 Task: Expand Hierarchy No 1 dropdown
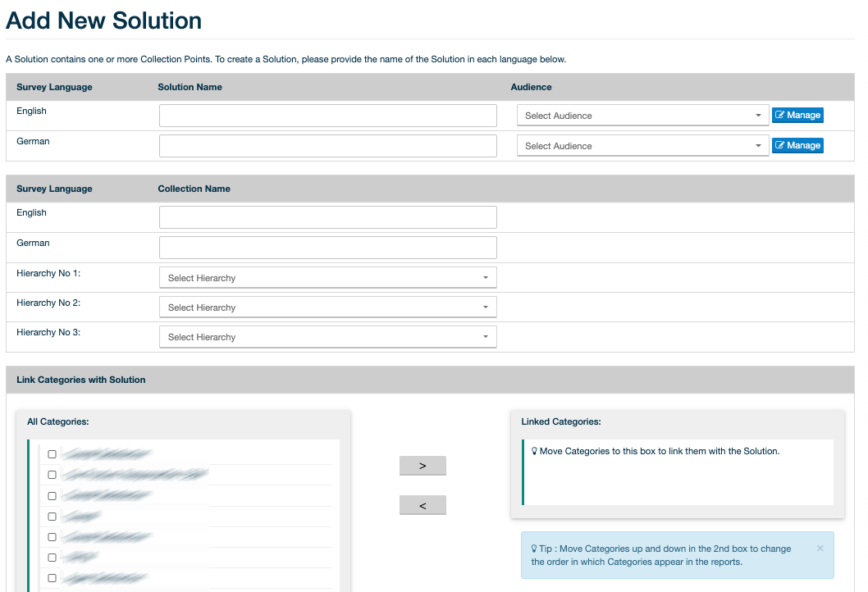click(327, 278)
